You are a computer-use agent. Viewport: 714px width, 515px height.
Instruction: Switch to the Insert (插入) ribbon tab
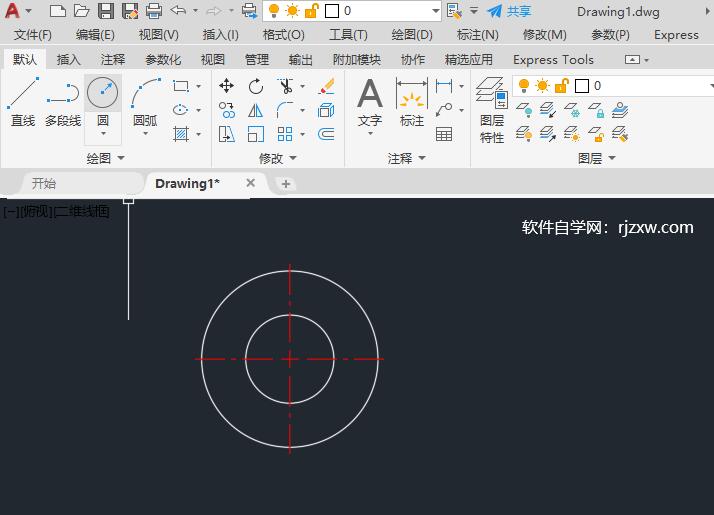68,59
